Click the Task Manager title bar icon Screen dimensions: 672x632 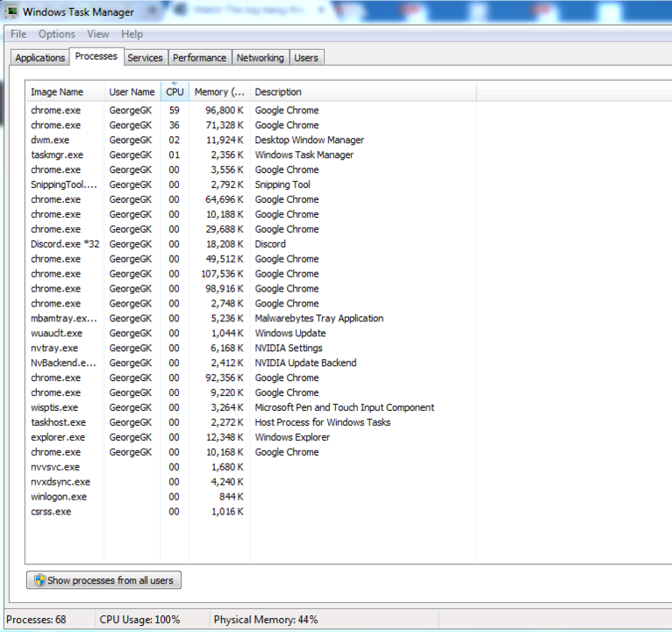coord(11,11)
